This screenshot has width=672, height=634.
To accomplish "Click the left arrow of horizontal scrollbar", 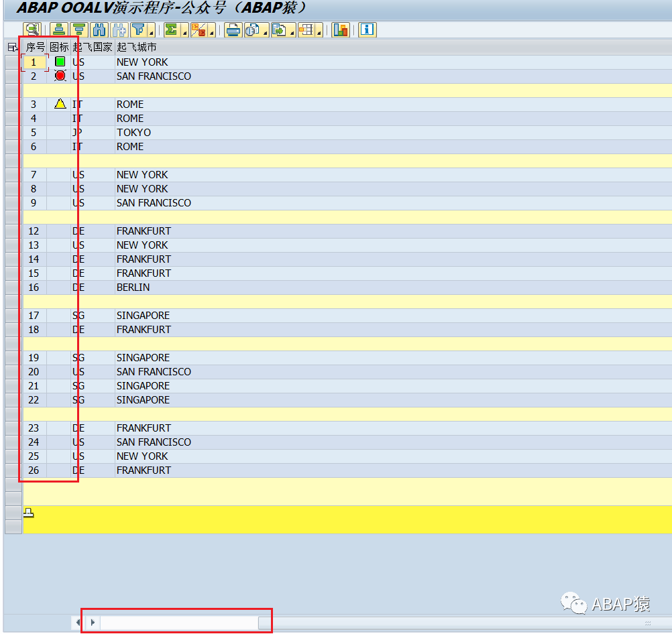I will point(78,622).
